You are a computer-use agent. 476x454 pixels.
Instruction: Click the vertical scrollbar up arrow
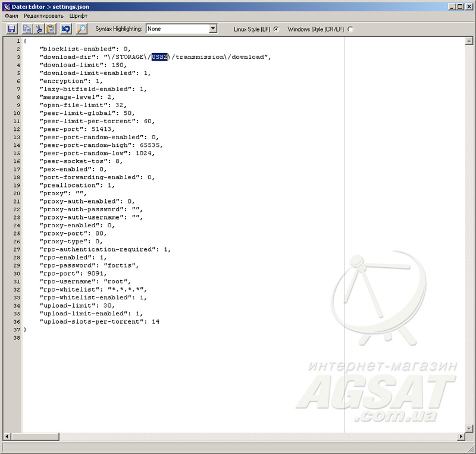(x=469, y=40)
